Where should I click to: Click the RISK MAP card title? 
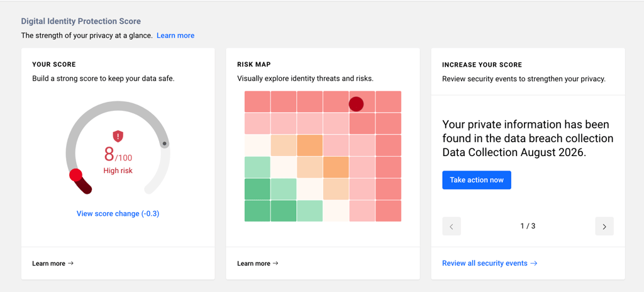pyautogui.click(x=254, y=65)
